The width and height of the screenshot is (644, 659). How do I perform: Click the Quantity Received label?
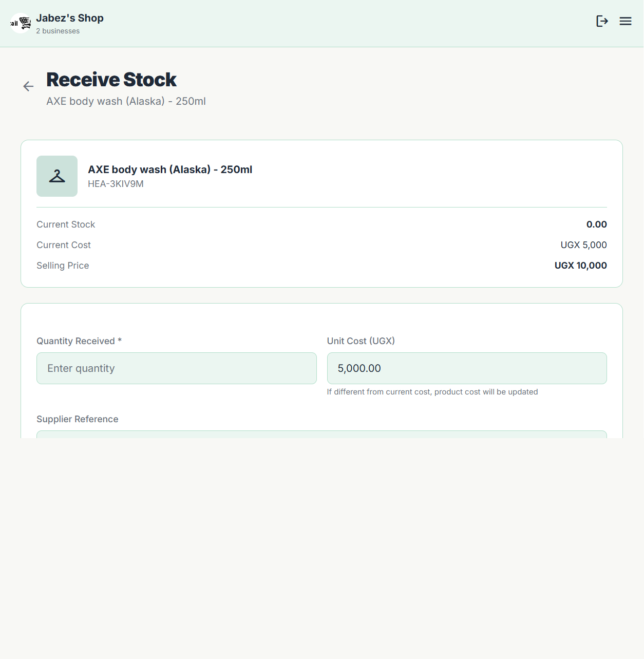(79, 341)
